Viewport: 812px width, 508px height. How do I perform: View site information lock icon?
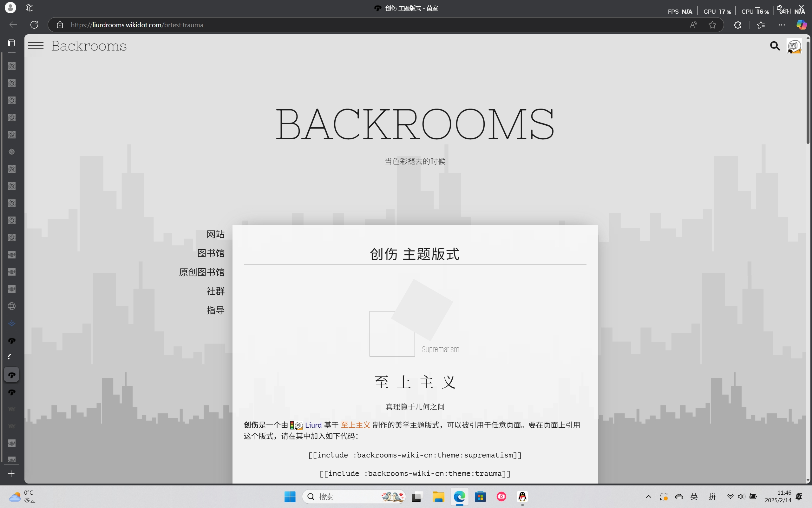click(x=60, y=24)
